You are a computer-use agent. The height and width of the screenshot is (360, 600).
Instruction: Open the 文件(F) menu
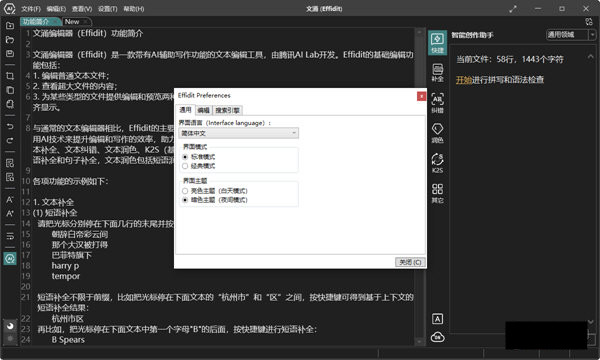tap(31, 9)
